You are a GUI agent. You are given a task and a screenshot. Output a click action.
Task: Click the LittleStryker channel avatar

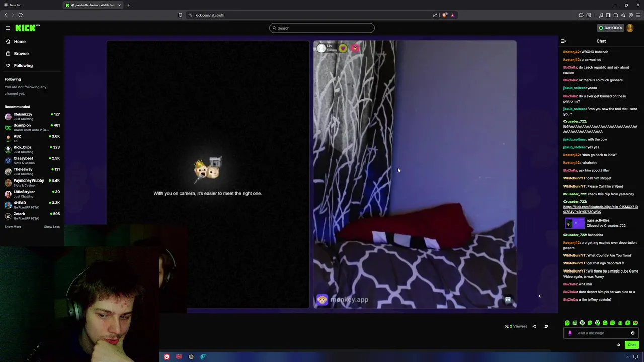pyautogui.click(x=8, y=194)
